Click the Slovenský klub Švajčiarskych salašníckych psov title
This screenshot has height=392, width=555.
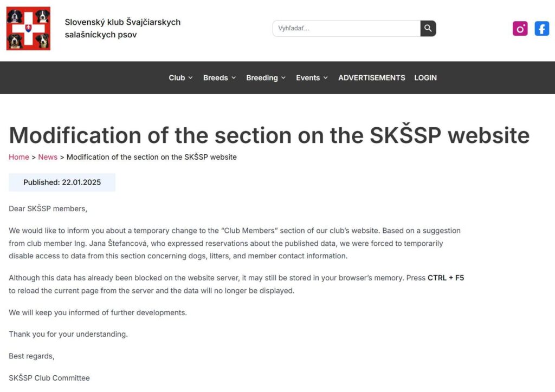point(122,29)
